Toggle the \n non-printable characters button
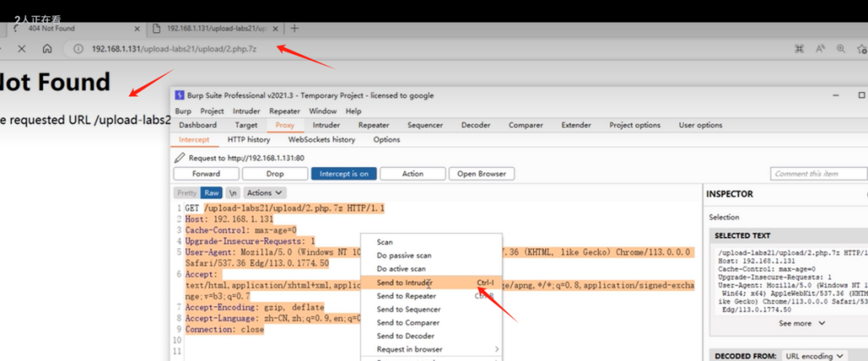The image size is (868, 361). 233,193
